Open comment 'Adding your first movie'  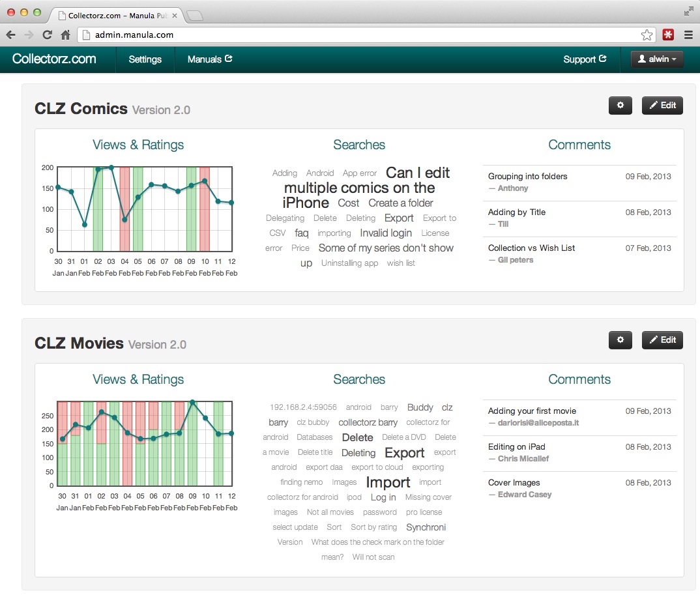pos(532,411)
